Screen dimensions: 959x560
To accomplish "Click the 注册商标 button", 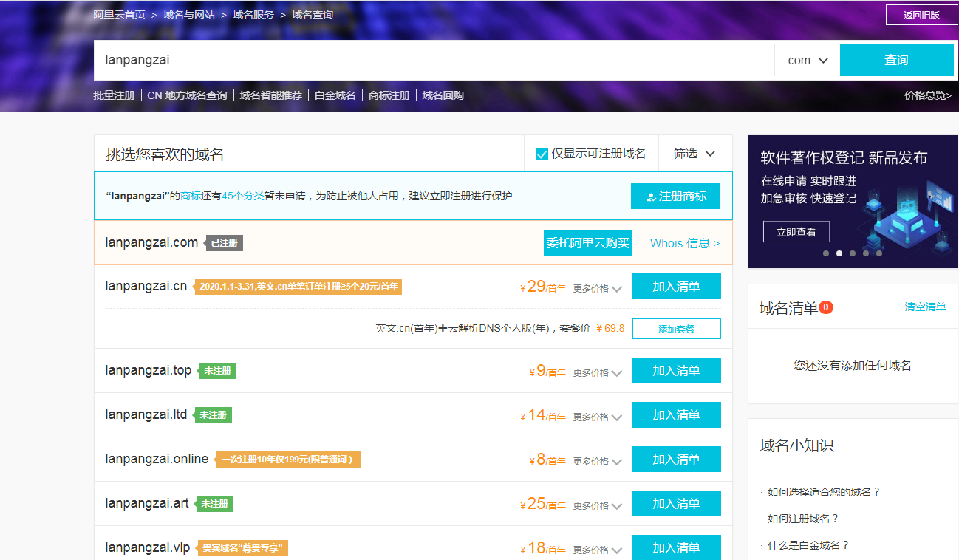I will pos(675,197).
